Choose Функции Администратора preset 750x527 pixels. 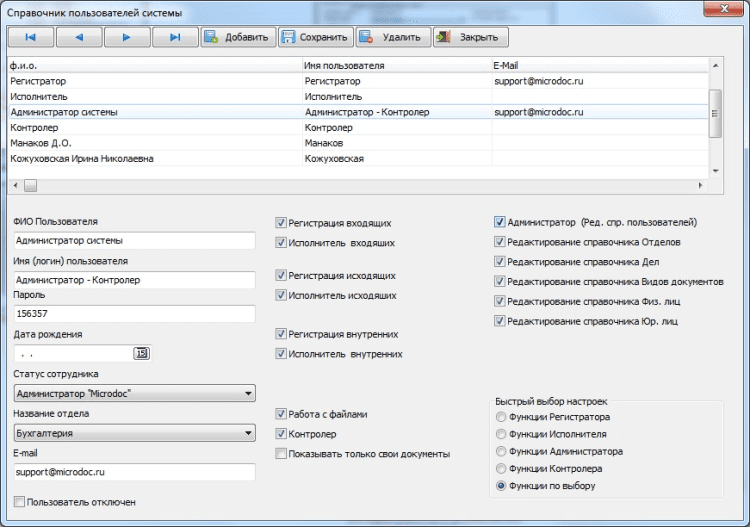pos(501,451)
